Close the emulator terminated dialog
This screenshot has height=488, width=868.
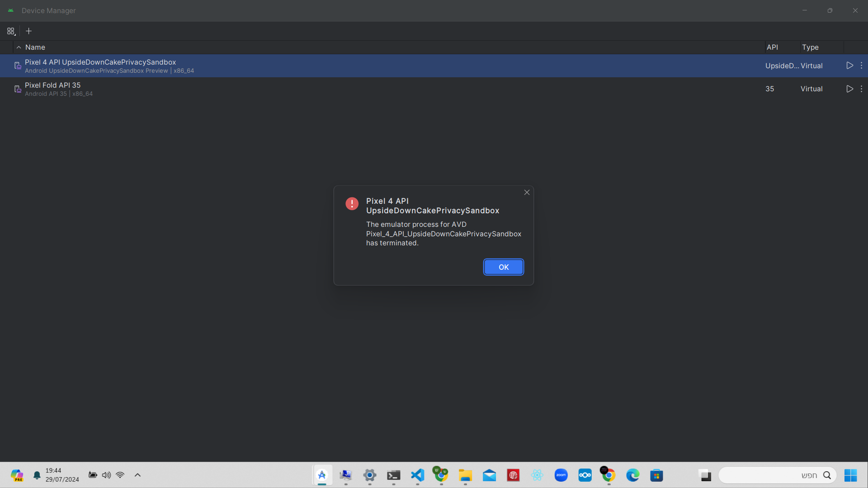point(527,192)
